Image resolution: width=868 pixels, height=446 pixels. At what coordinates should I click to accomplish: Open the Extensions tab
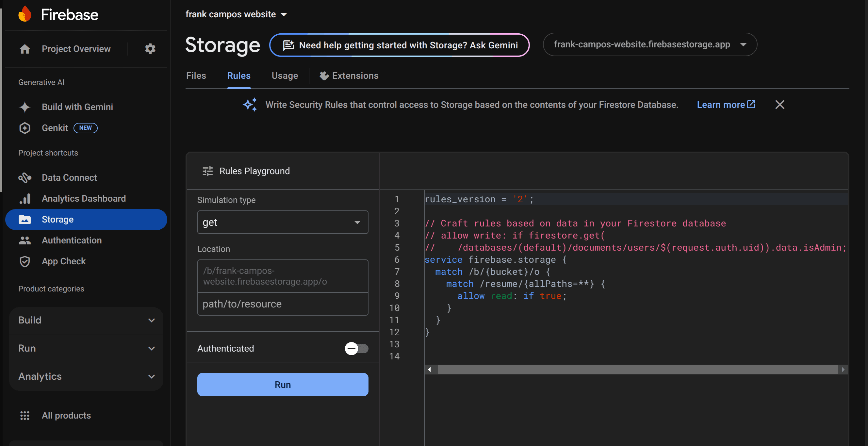(x=349, y=76)
